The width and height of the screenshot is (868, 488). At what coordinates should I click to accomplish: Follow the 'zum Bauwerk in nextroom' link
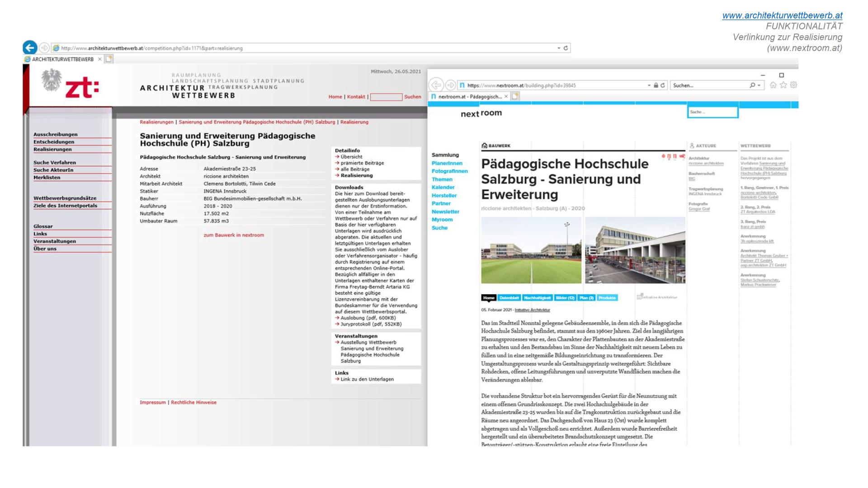(x=234, y=235)
